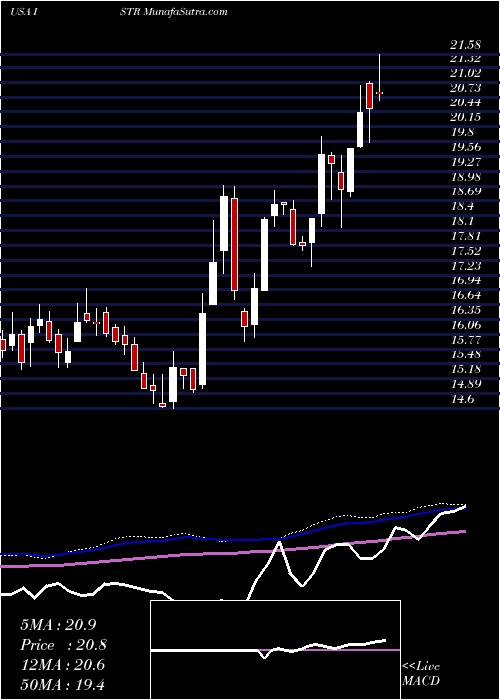Click the 19.8 price label
Screen dimensions: 500x700
coord(462,132)
